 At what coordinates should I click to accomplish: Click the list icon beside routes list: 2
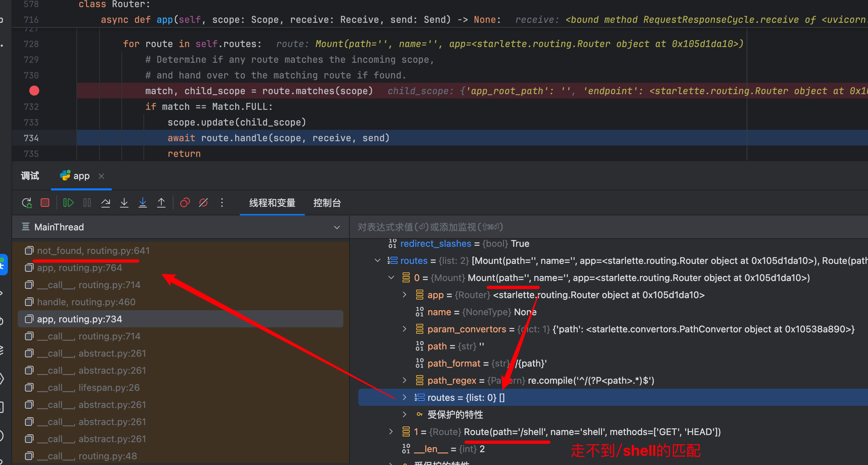(393, 261)
